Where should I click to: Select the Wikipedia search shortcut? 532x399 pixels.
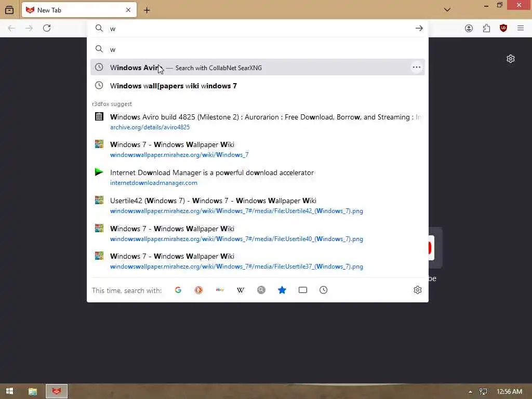point(241,290)
